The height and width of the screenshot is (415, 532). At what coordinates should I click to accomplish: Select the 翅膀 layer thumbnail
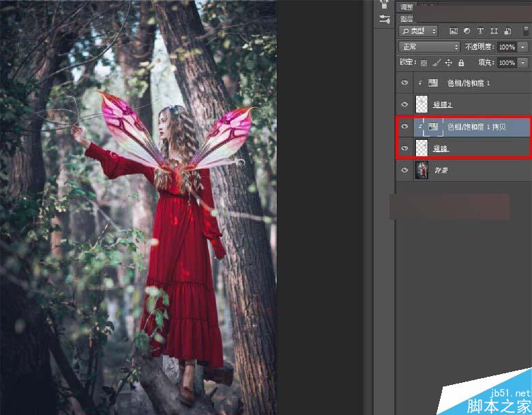(422, 148)
